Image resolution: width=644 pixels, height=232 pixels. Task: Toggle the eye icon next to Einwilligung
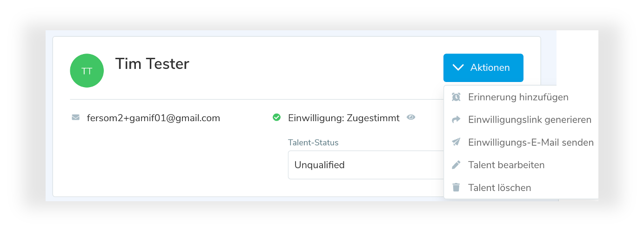(x=410, y=118)
